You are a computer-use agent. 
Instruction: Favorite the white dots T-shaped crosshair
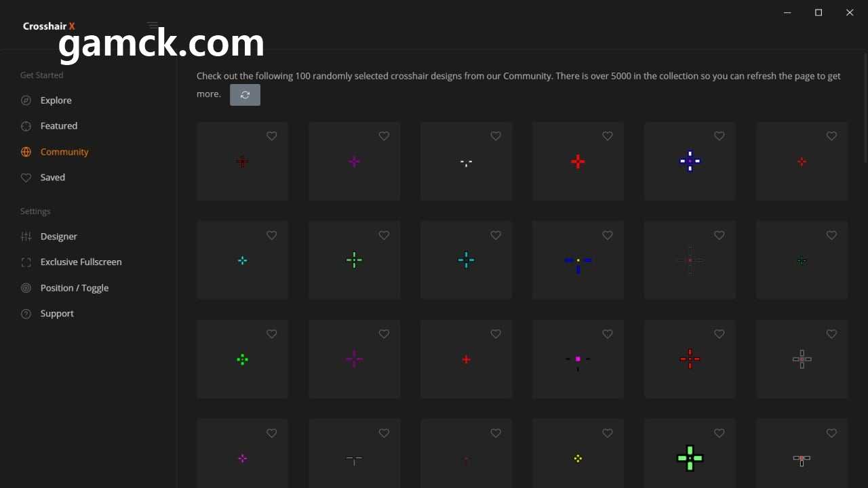(x=496, y=136)
